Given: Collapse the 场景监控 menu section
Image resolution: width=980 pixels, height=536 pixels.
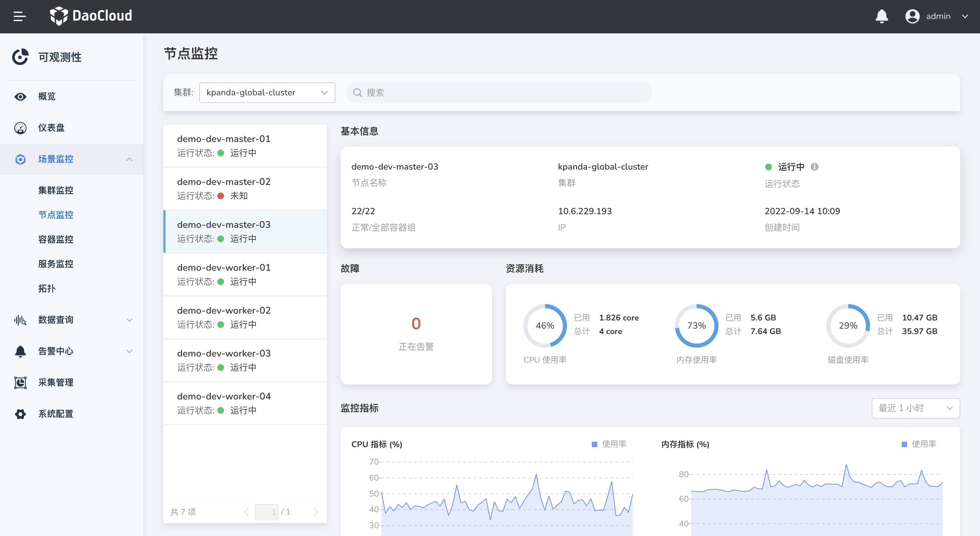Looking at the screenshot, I should pos(72,159).
